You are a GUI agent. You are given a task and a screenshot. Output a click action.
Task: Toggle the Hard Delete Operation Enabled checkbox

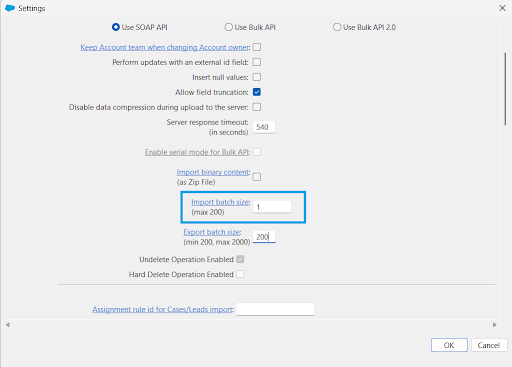click(240, 274)
